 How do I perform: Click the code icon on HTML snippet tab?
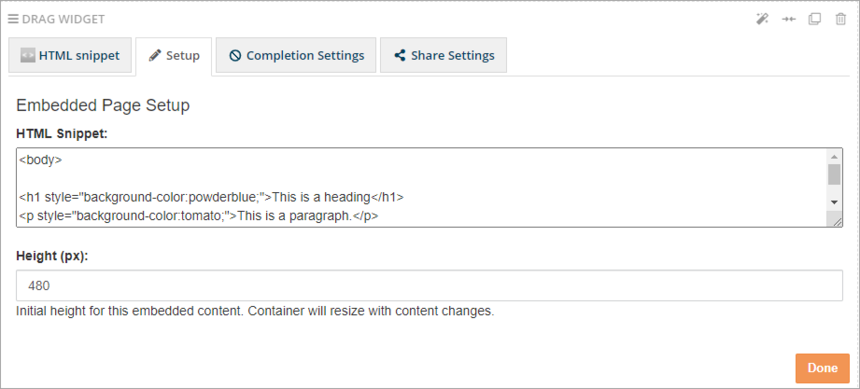point(27,55)
